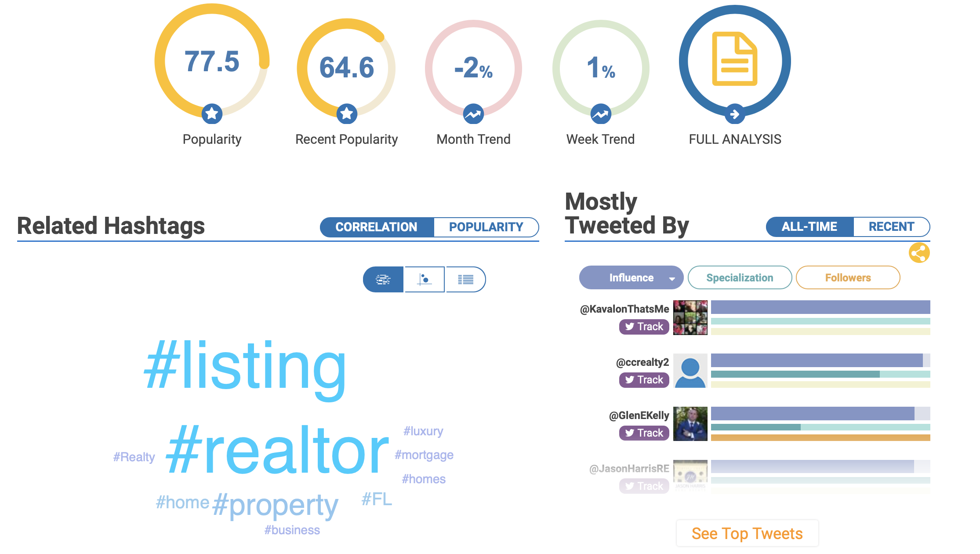Click the scatter plot view icon

pos(425,279)
